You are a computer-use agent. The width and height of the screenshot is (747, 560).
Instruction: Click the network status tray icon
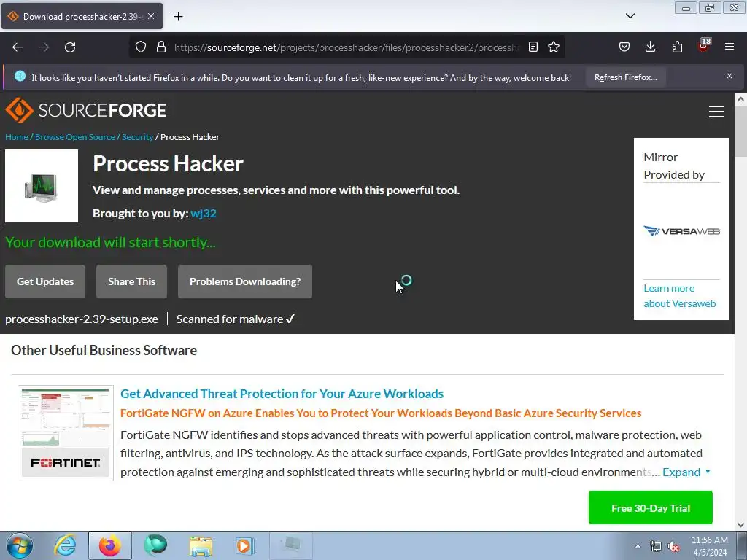(x=656, y=546)
